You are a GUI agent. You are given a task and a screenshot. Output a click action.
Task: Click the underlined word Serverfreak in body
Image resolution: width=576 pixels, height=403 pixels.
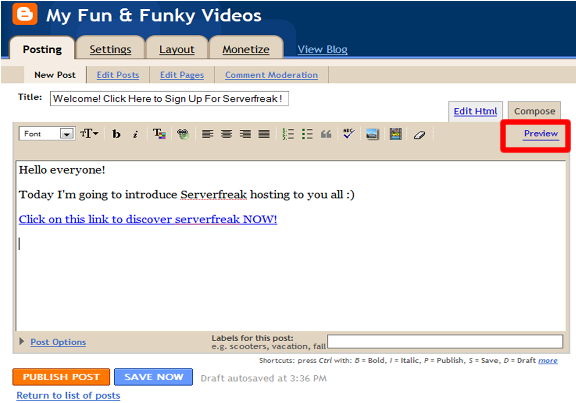213,194
